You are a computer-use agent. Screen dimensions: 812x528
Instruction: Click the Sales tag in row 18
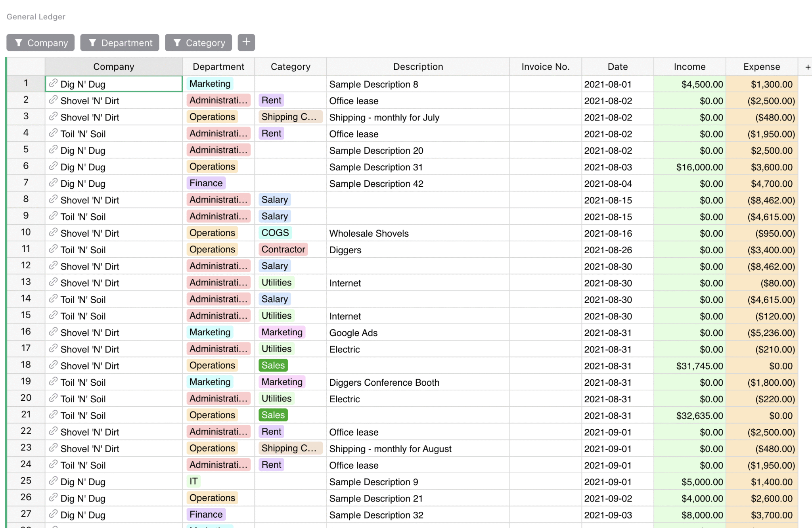[x=273, y=365]
